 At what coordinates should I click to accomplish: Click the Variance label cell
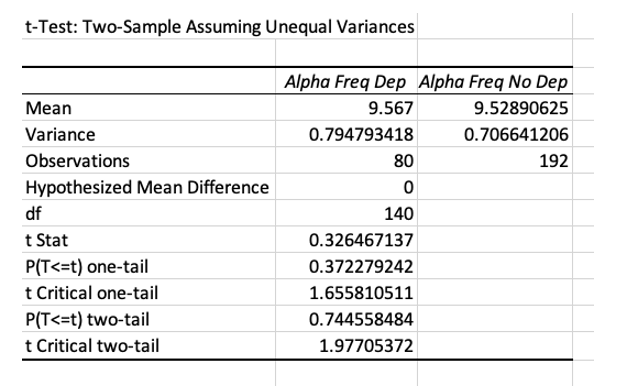pos(149,134)
